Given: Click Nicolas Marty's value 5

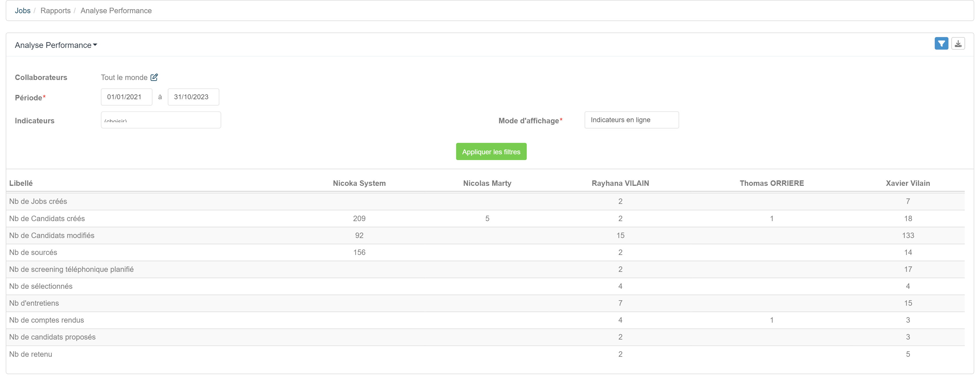Looking at the screenshot, I should pyautogui.click(x=487, y=219).
